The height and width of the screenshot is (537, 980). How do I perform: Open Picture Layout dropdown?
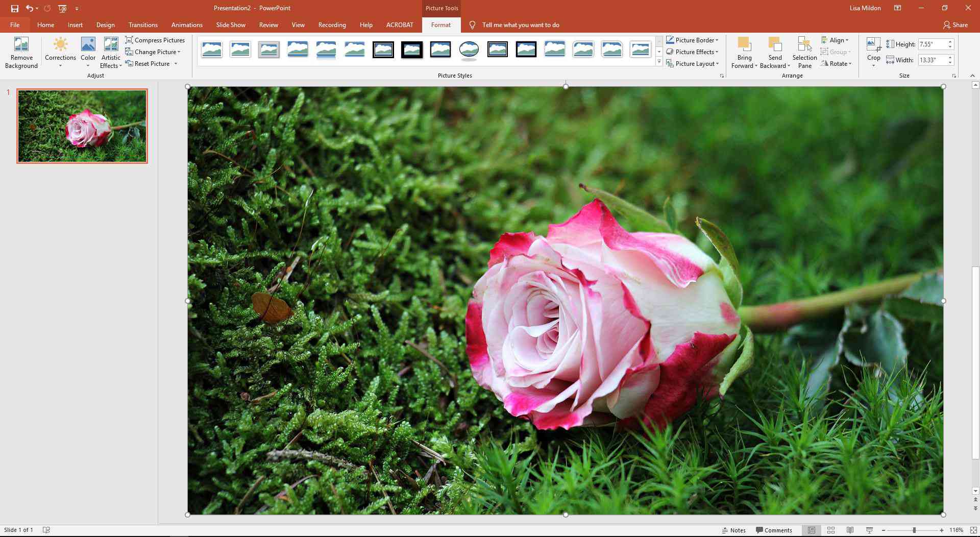click(692, 63)
